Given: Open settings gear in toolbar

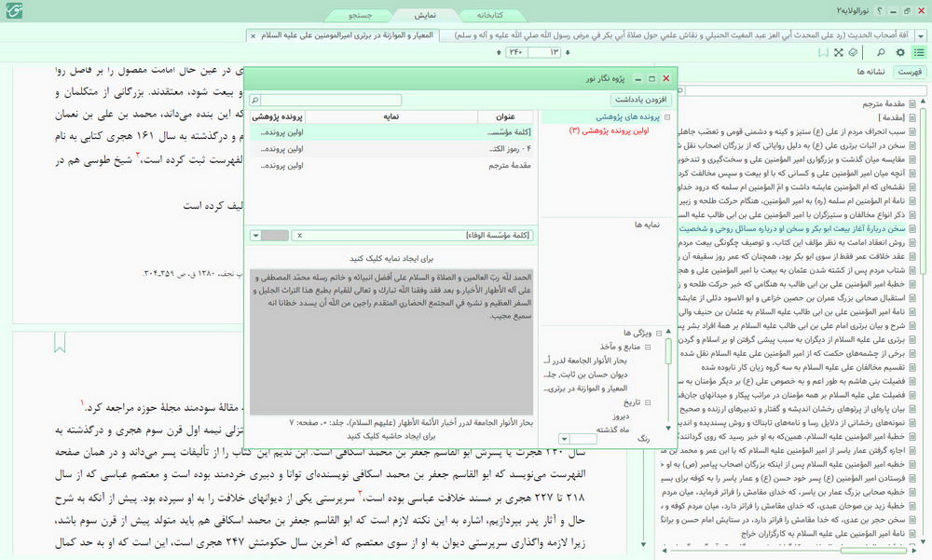Looking at the screenshot, I should pos(900,53).
